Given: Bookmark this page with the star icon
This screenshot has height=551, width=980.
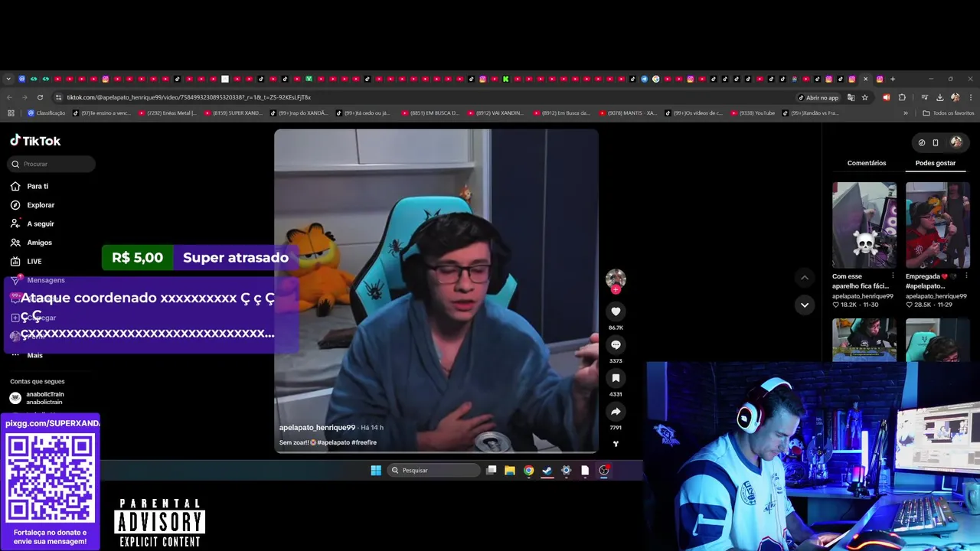Looking at the screenshot, I should (x=865, y=97).
